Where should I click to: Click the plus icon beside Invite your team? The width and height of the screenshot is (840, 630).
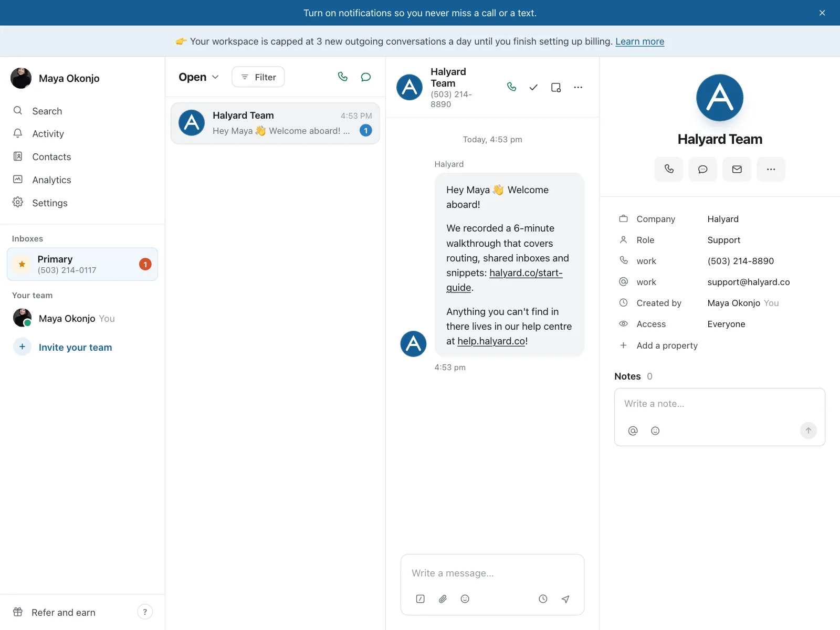[x=22, y=347]
